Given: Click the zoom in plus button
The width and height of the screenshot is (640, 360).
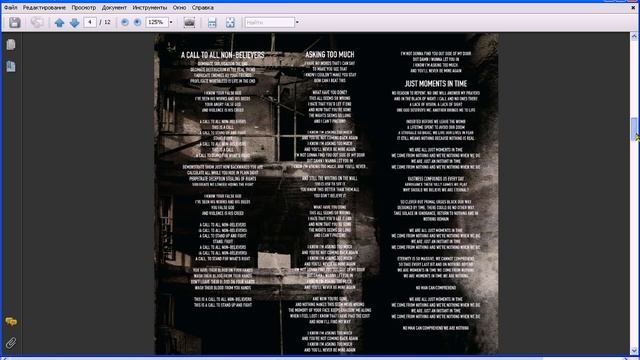Looking at the screenshot, I should [x=138, y=22].
